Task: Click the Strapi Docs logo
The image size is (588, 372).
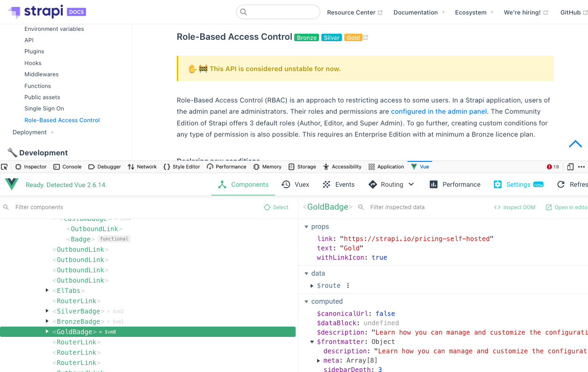Action: [47, 11]
